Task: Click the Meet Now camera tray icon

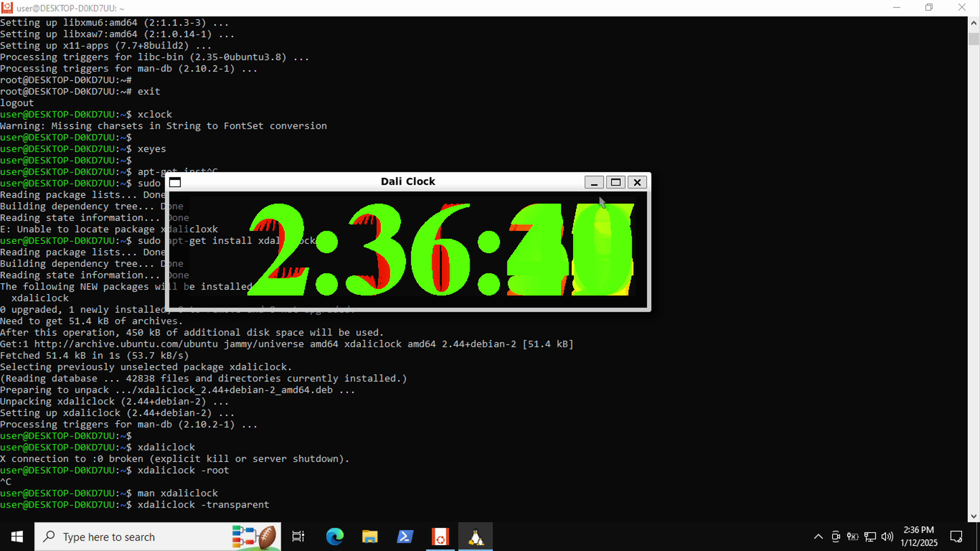Action: point(836,537)
